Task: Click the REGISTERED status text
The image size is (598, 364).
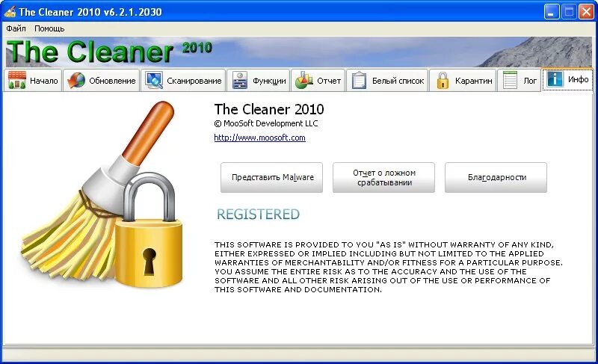Action: (258, 215)
